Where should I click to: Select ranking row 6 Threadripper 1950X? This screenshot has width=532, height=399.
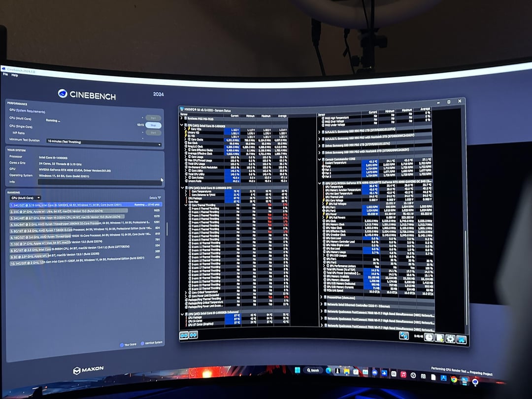[86, 235]
